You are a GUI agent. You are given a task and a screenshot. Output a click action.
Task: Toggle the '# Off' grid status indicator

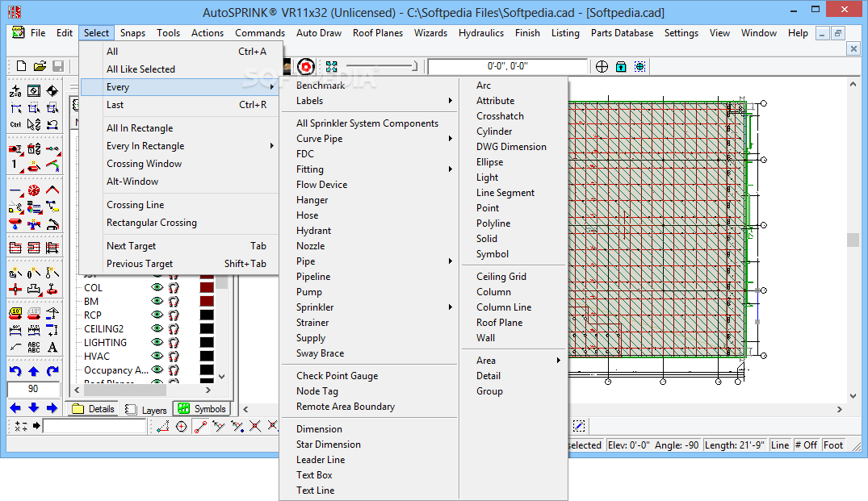(x=806, y=445)
